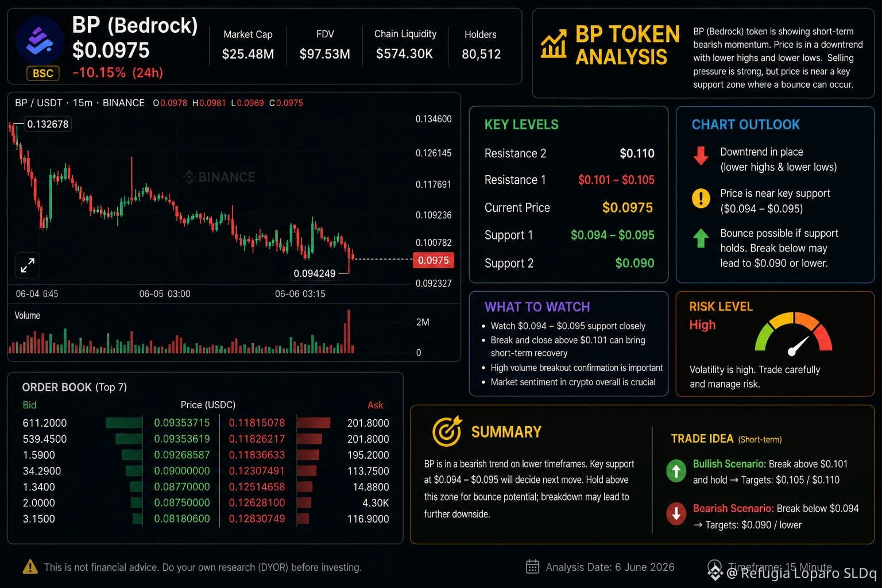Select the Holders count 80,512
This screenshot has height=588, width=882.
[481, 54]
